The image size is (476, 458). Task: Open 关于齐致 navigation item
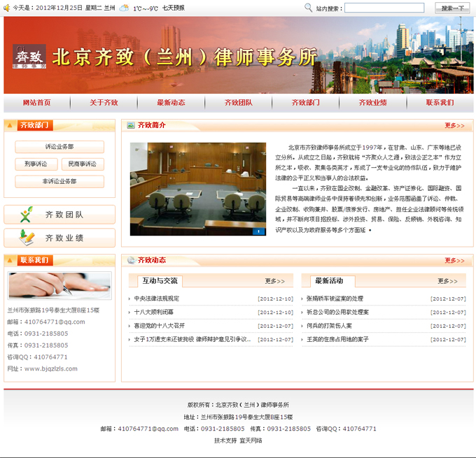pos(104,103)
